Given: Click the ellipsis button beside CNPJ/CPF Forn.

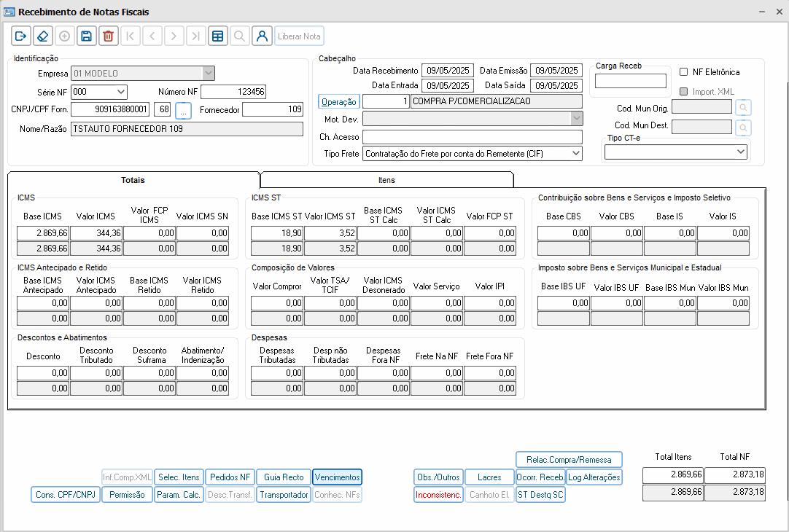Looking at the screenshot, I should coord(183,110).
